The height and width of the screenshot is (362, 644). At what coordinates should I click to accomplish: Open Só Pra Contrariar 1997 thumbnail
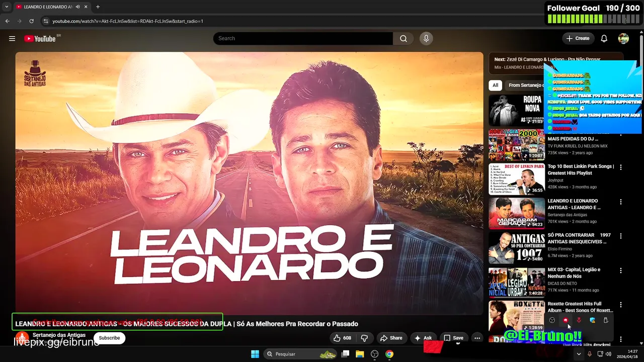[517, 248]
